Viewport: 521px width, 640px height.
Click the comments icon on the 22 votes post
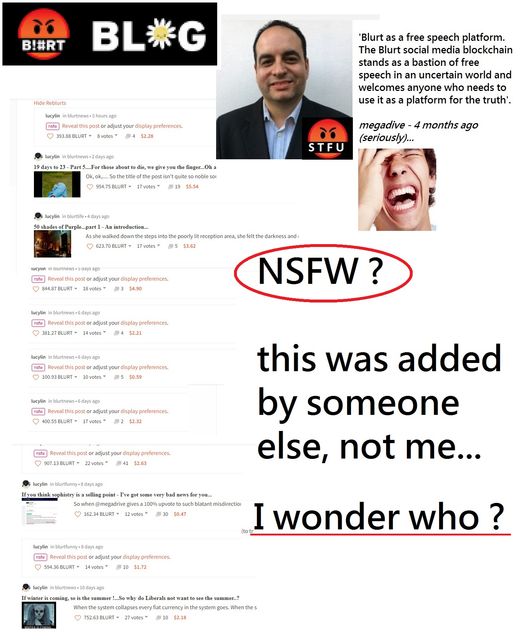point(119,463)
